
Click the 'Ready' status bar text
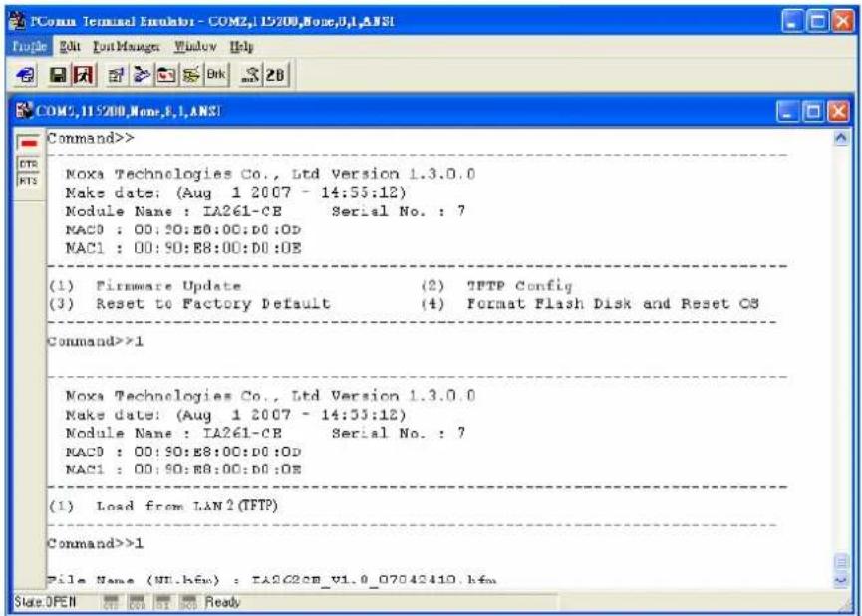(x=222, y=602)
